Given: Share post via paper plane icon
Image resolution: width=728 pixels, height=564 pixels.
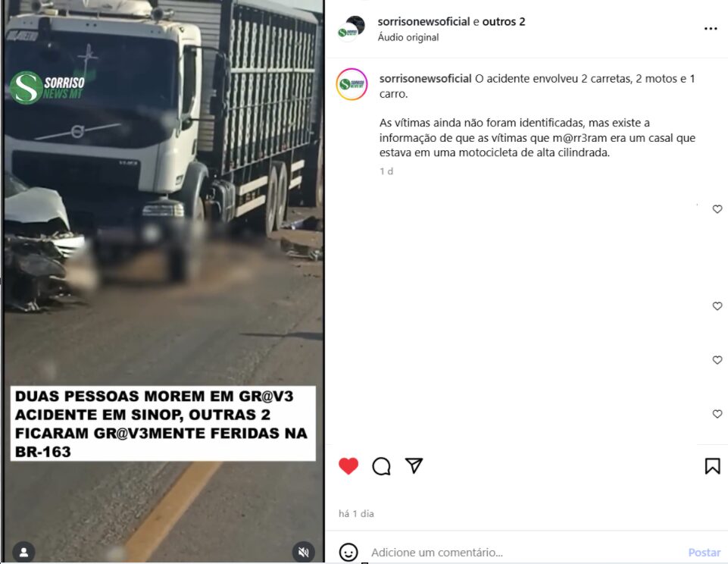Looking at the screenshot, I should tap(414, 465).
